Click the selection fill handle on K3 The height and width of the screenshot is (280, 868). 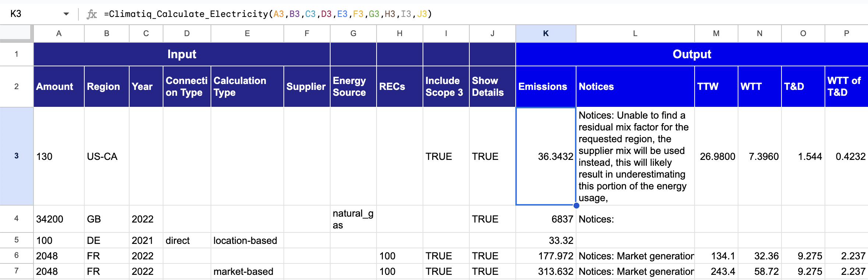(576, 206)
